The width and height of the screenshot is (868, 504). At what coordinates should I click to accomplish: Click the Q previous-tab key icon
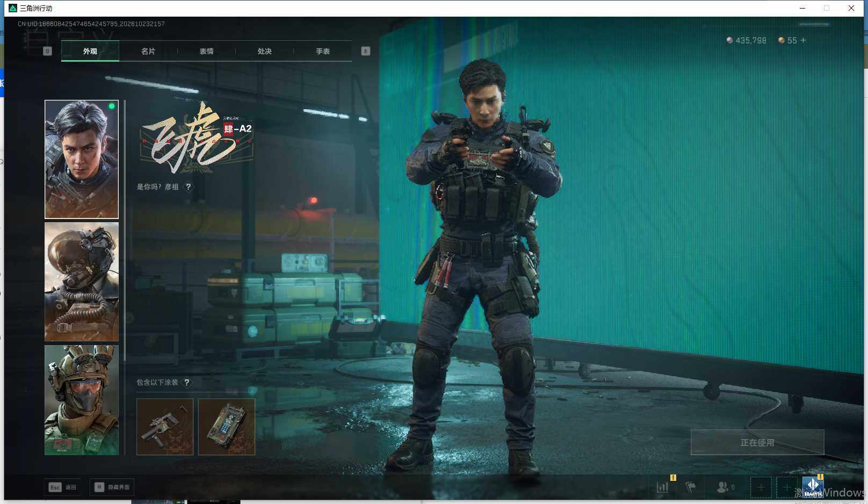(47, 51)
